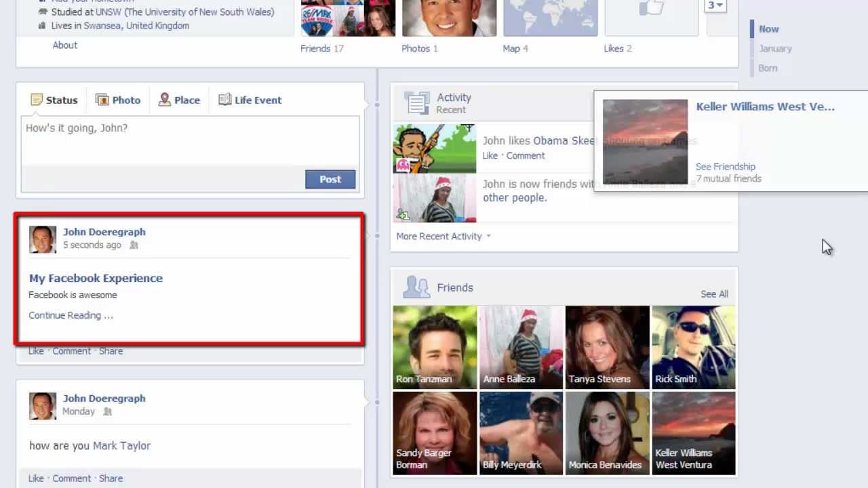The image size is (868, 488).
Task: Open the Friends 17 section label
Action: point(322,48)
